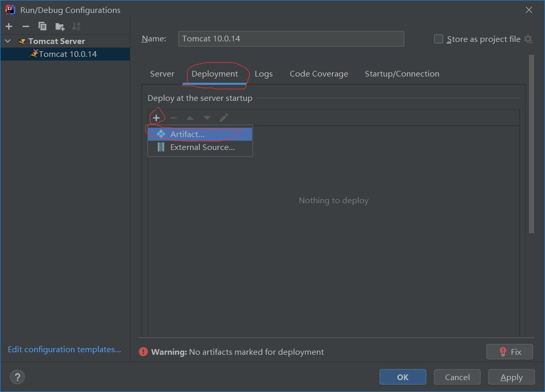This screenshot has width=545, height=392.
Task: Confirm with the OK button
Action: coord(403,377)
